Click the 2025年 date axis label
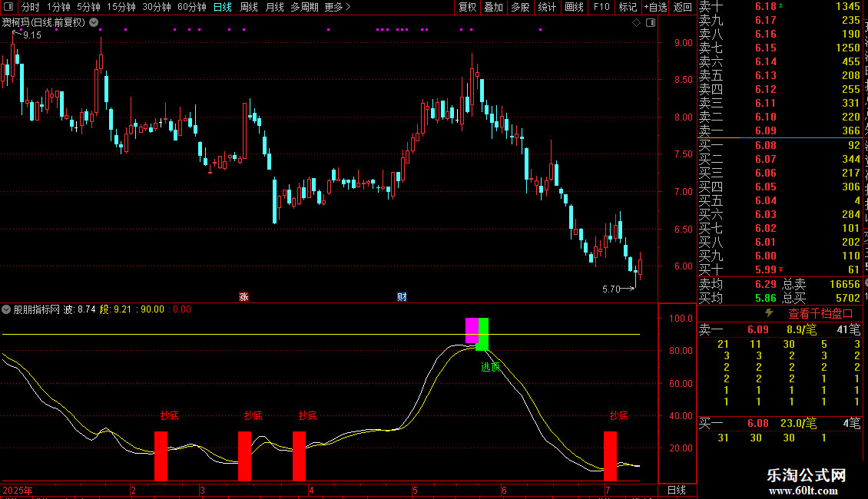868x499 pixels. (18, 490)
